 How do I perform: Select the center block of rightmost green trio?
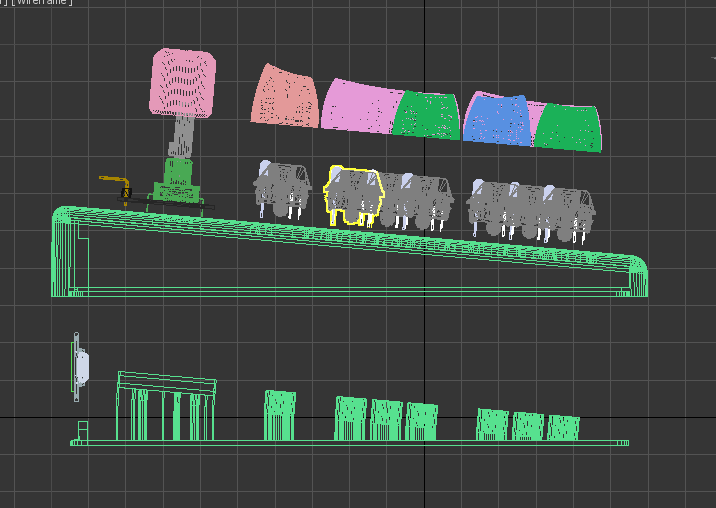coord(528,426)
